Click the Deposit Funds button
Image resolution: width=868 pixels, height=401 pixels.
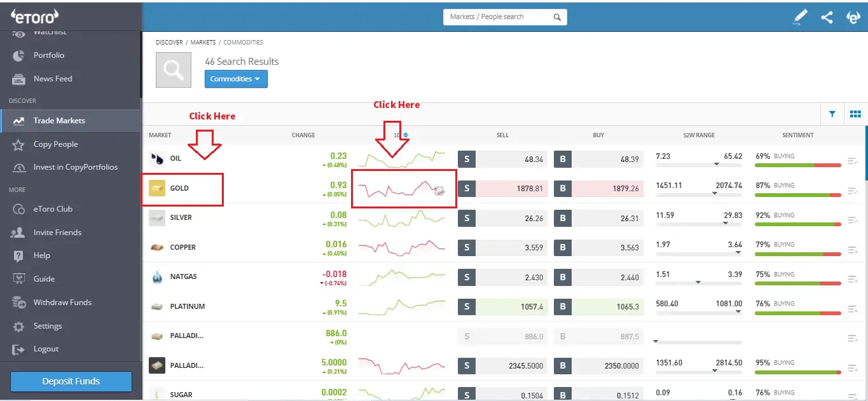tap(71, 381)
